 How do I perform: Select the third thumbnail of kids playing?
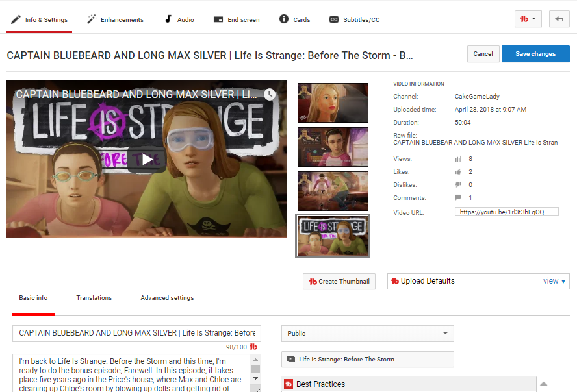(333, 191)
